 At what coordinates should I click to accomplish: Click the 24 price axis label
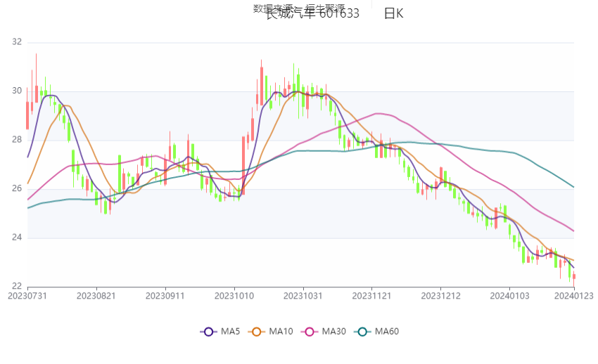(x=17, y=238)
